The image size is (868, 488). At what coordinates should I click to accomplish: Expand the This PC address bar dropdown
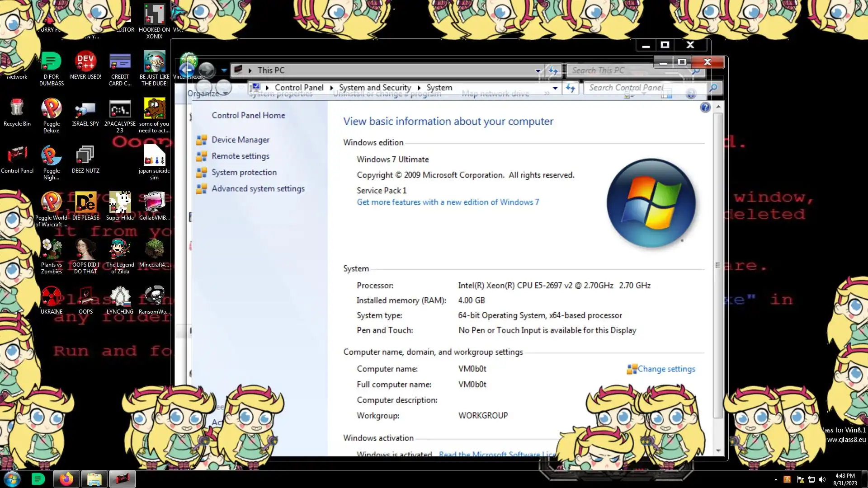(x=538, y=70)
